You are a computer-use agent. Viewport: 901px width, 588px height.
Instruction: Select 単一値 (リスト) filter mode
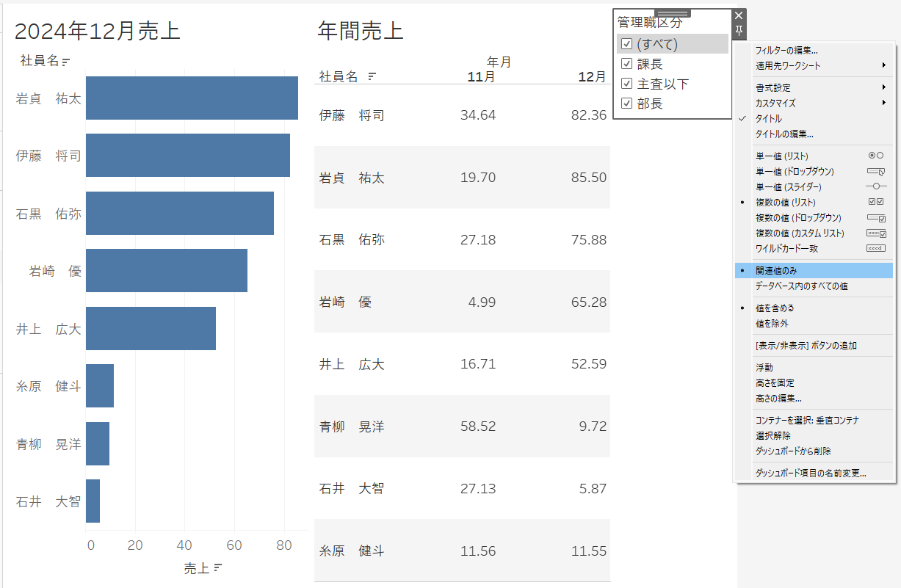[814, 156]
